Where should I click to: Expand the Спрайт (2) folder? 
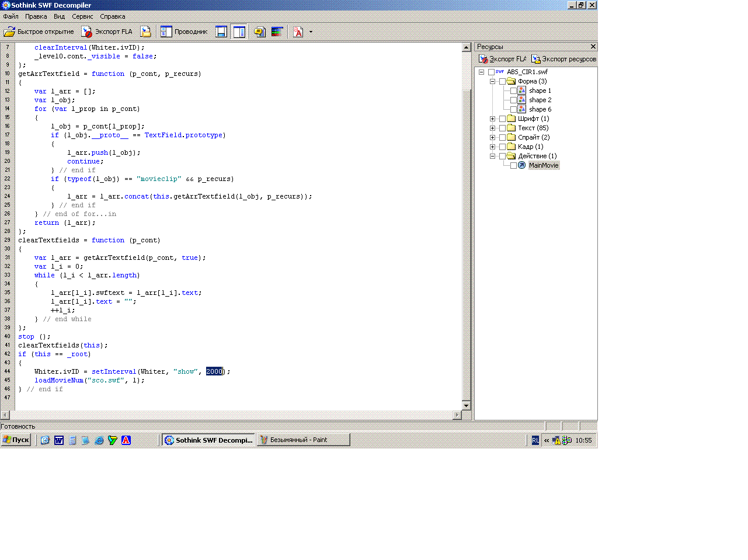(492, 137)
